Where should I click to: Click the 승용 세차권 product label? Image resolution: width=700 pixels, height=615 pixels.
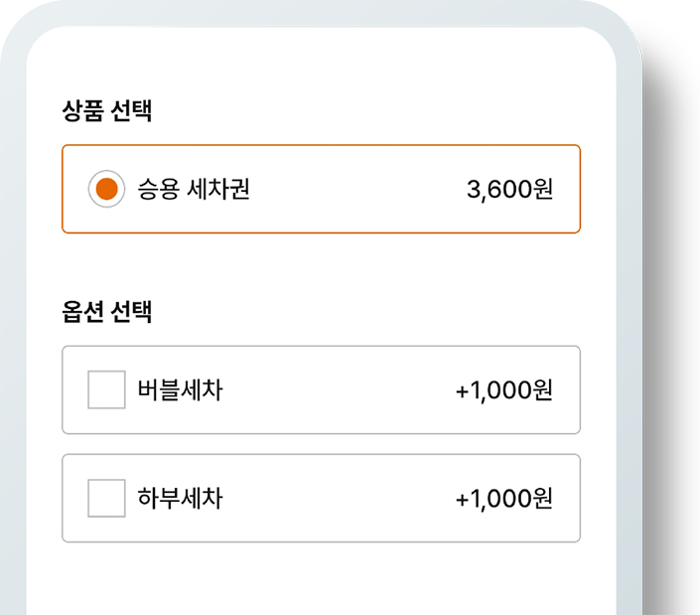click(194, 189)
